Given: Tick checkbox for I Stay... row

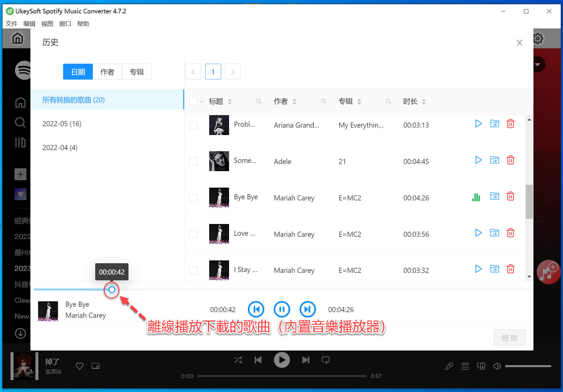Looking at the screenshot, I should click(x=193, y=270).
